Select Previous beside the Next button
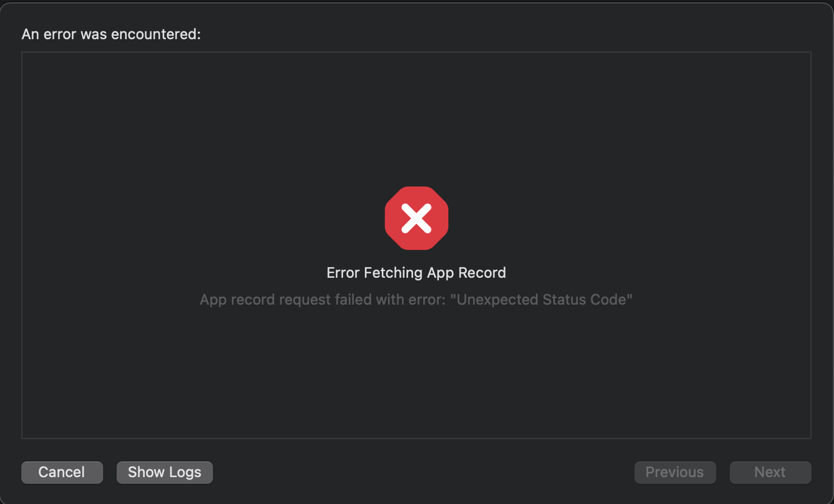834x504 pixels. click(x=675, y=472)
